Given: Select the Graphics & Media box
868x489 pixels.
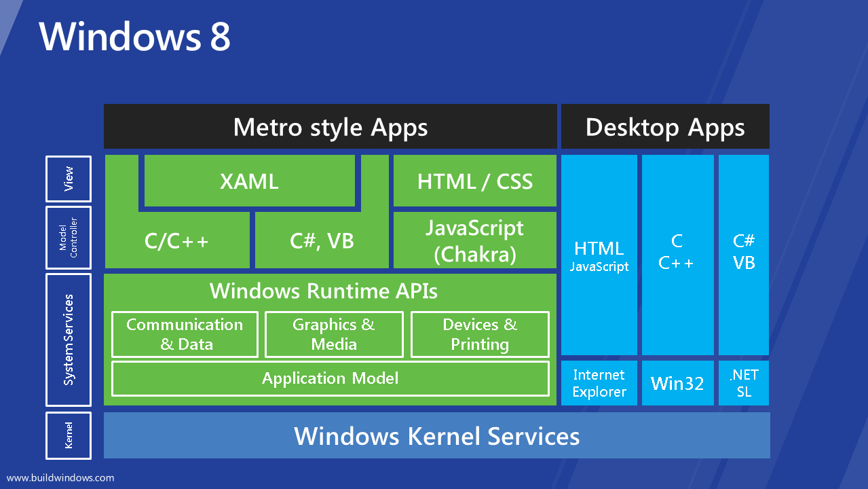Looking at the screenshot, I should point(333,333).
